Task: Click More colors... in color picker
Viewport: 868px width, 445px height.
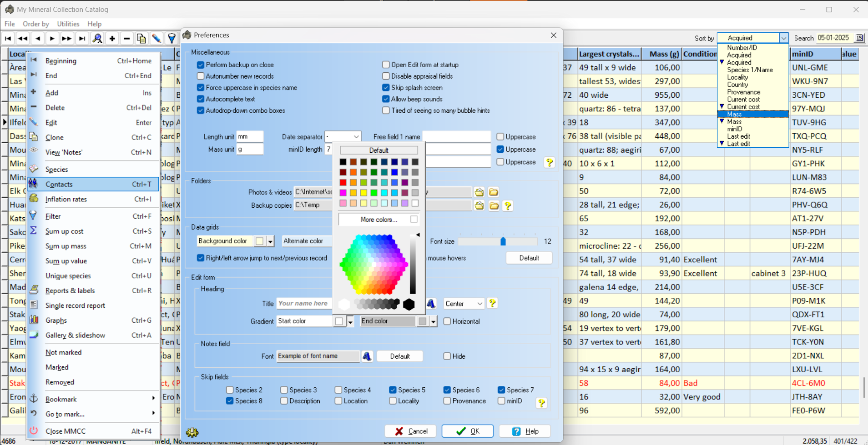Action: pyautogui.click(x=378, y=220)
